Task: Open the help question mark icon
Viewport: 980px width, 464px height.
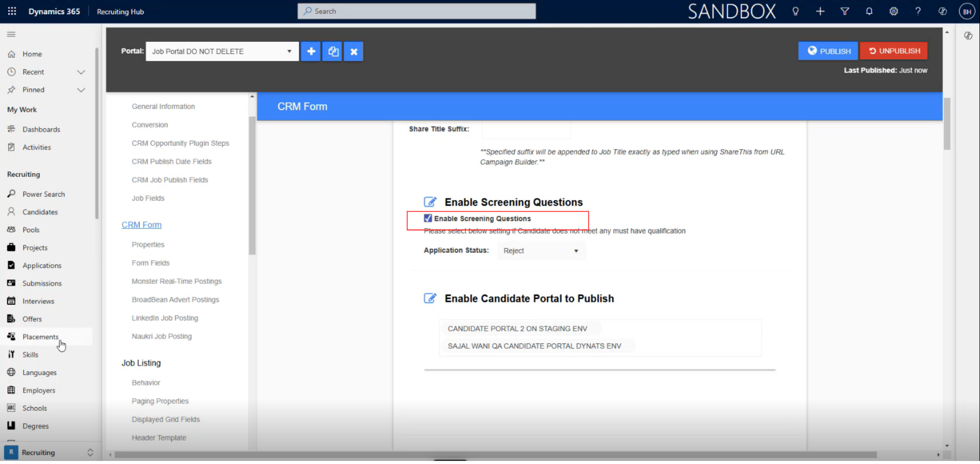Action: click(918, 11)
